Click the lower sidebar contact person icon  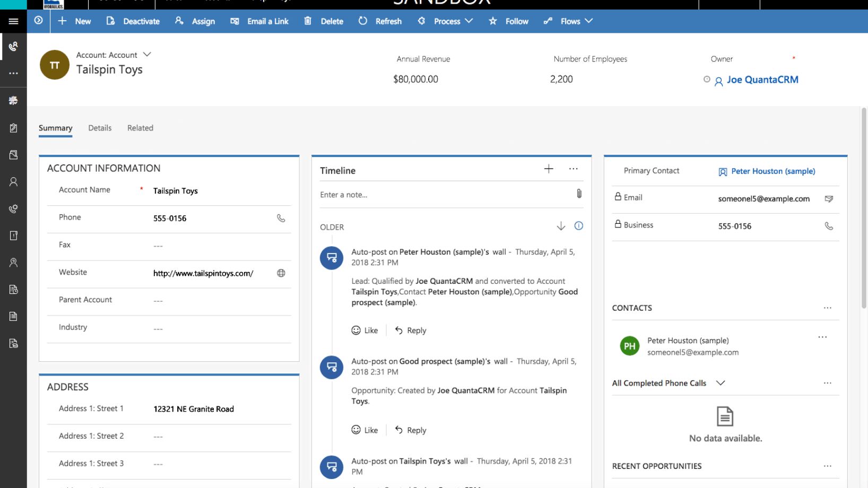click(13, 262)
